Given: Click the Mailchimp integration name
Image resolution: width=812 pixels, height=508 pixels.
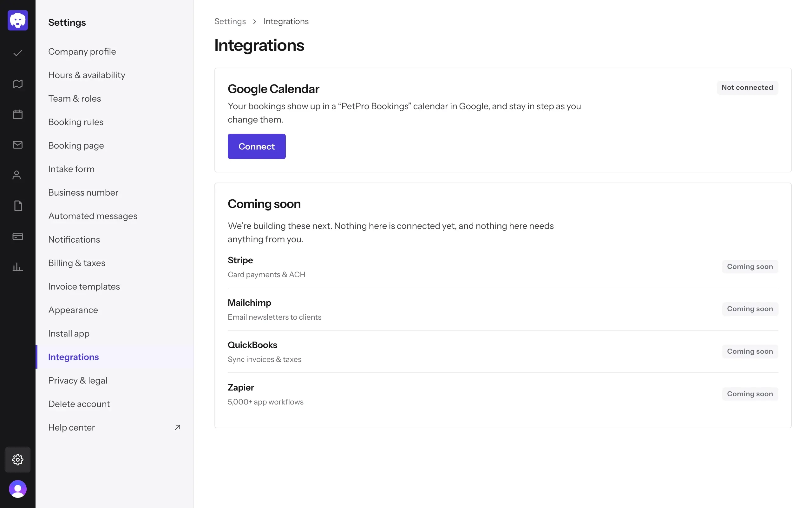Looking at the screenshot, I should (249, 303).
